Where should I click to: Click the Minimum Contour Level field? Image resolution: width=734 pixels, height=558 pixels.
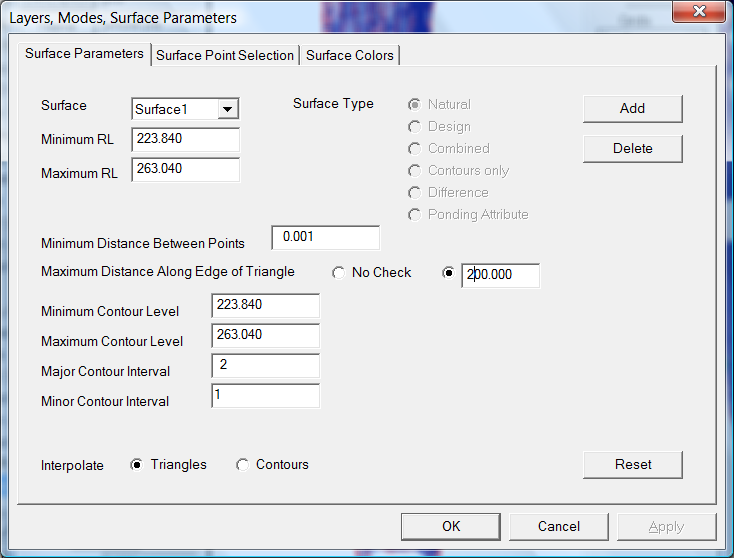point(265,305)
